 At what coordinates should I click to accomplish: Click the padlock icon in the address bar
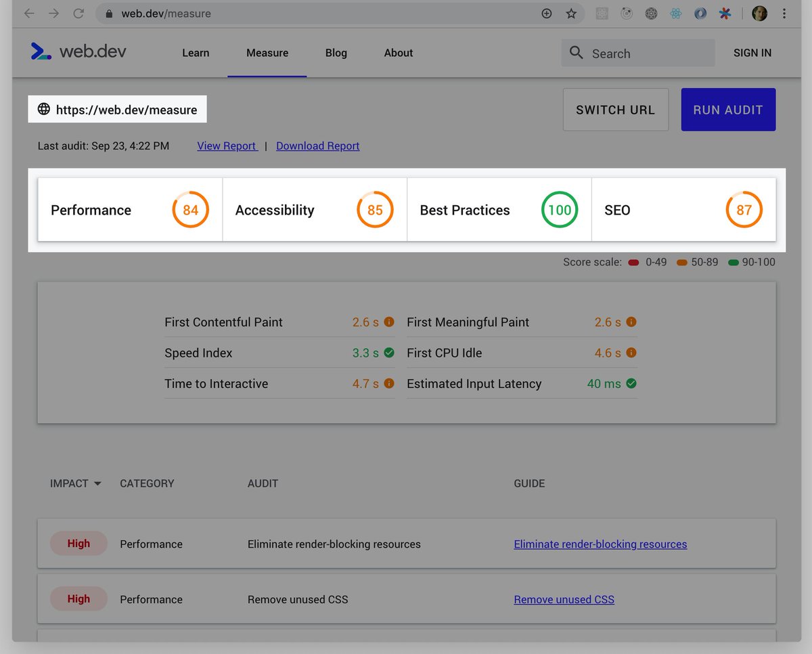point(109,14)
